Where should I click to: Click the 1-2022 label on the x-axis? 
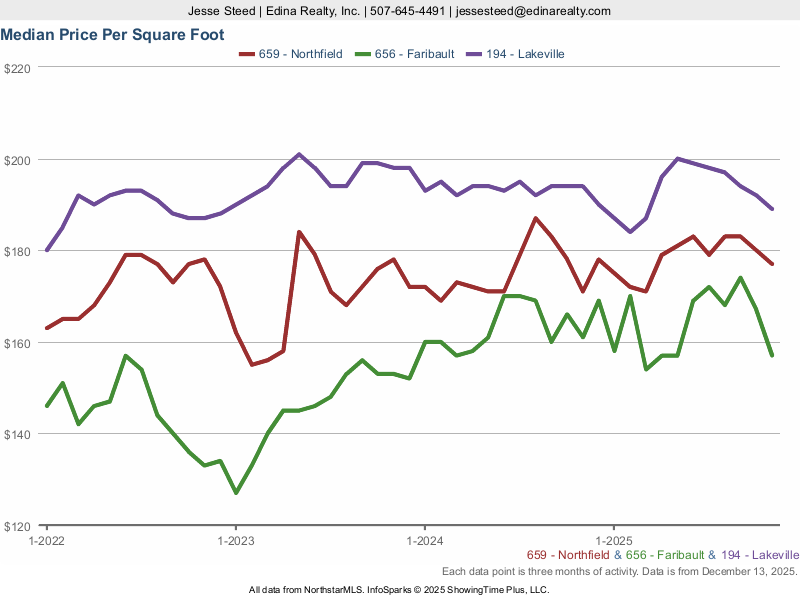[x=46, y=539]
